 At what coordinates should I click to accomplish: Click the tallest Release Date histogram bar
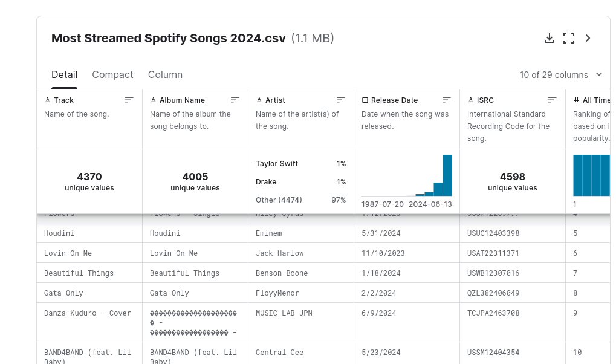click(x=447, y=175)
